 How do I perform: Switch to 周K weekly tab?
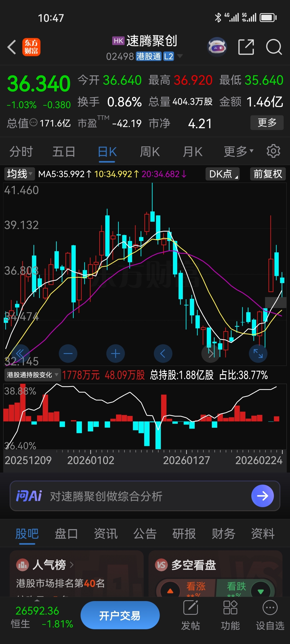pos(150,152)
